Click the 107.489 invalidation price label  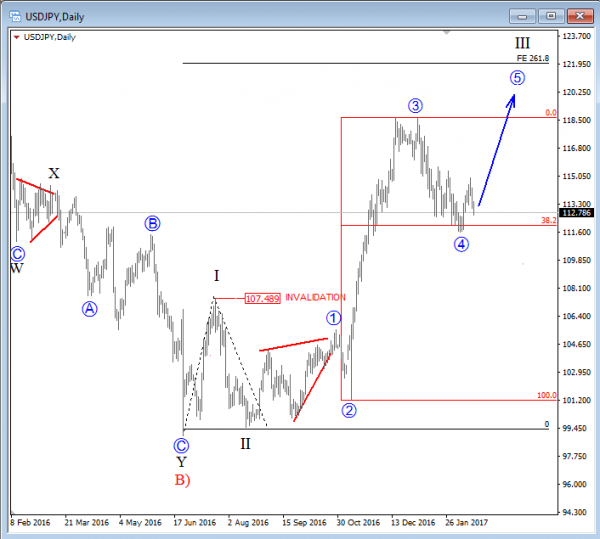[x=262, y=298]
